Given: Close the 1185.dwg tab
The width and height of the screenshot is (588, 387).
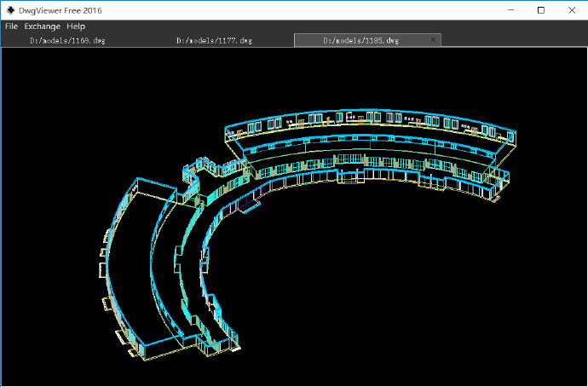Looking at the screenshot, I should (x=433, y=40).
